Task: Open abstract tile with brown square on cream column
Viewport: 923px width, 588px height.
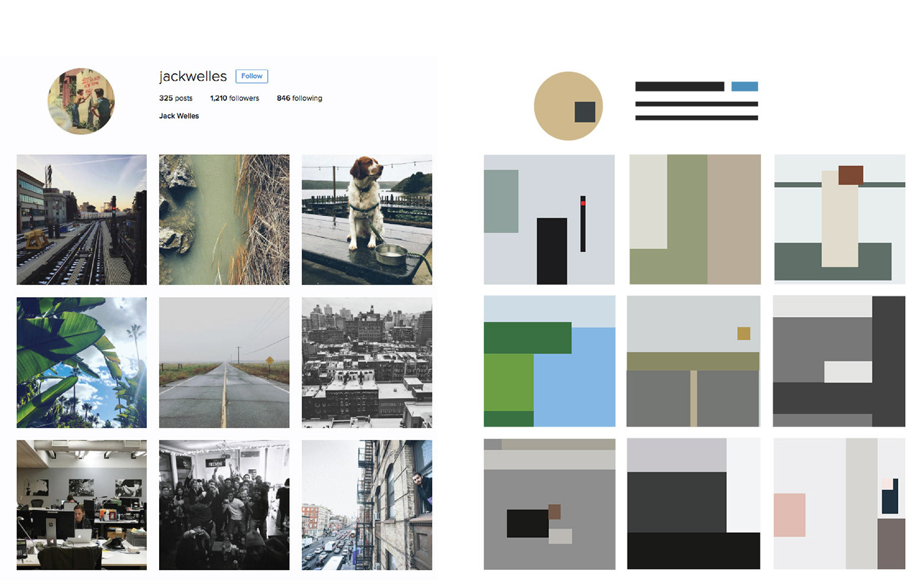Action: tap(840, 219)
